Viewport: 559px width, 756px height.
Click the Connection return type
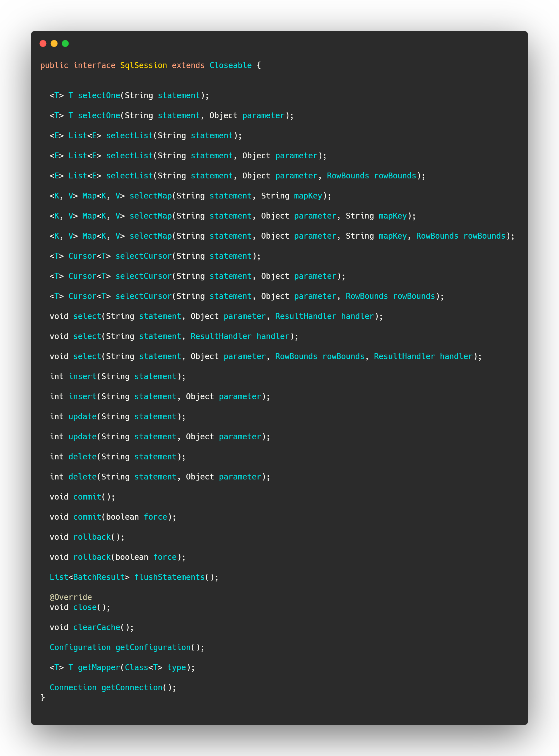click(73, 687)
